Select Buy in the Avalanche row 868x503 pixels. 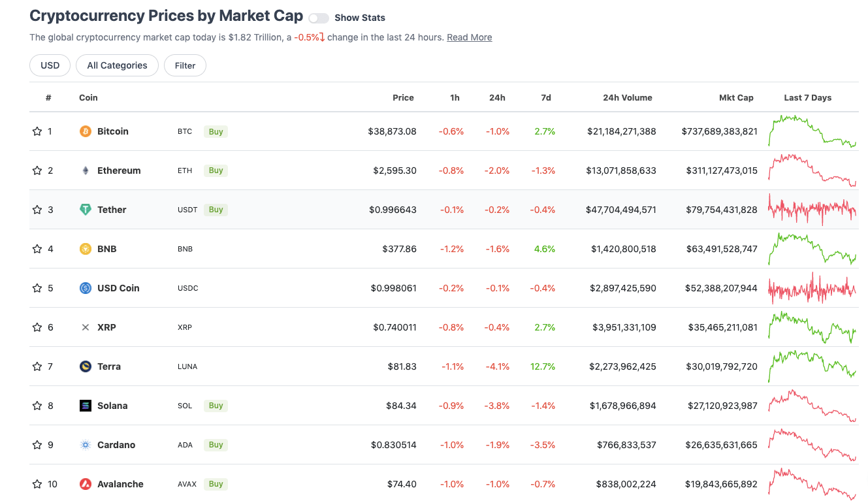(x=216, y=484)
